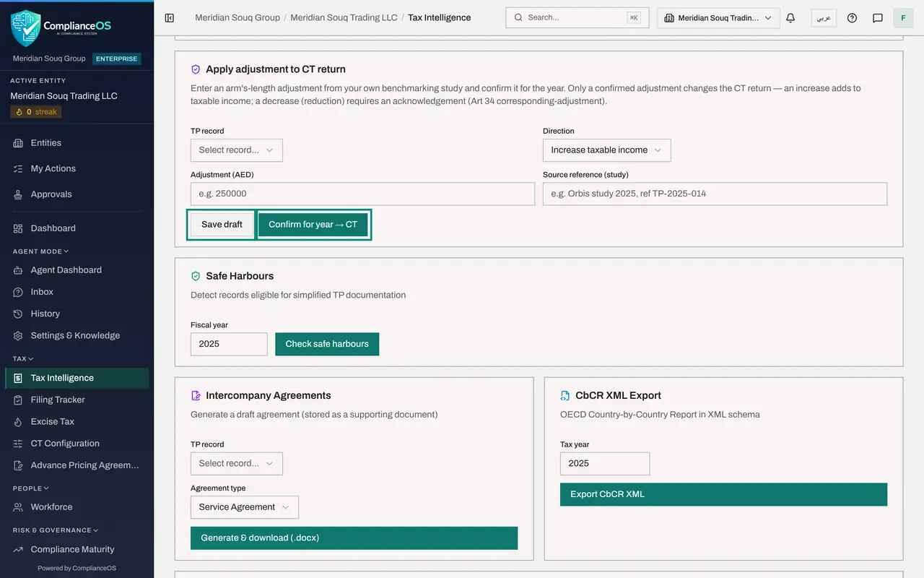Click the Excise Tax flame icon
The image size is (924, 578).
coord(18,421)
